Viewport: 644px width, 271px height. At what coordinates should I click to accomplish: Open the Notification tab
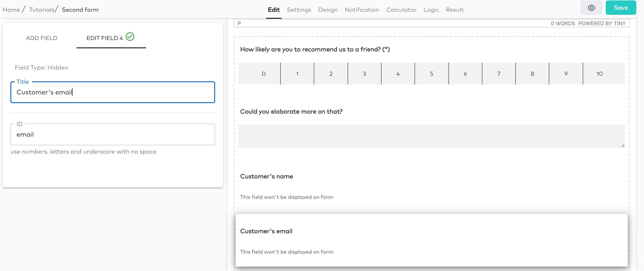tap(362, 10)
